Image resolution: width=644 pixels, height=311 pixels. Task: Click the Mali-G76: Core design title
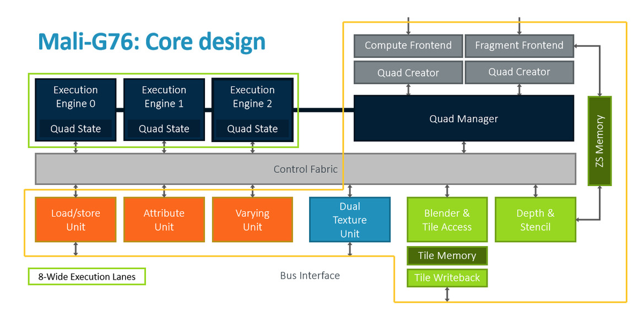tap(151, 42)
